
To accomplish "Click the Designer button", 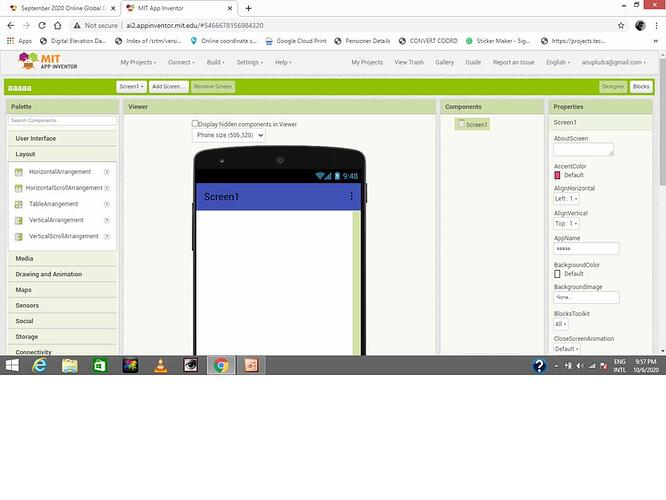I will (x=613, y=87).
